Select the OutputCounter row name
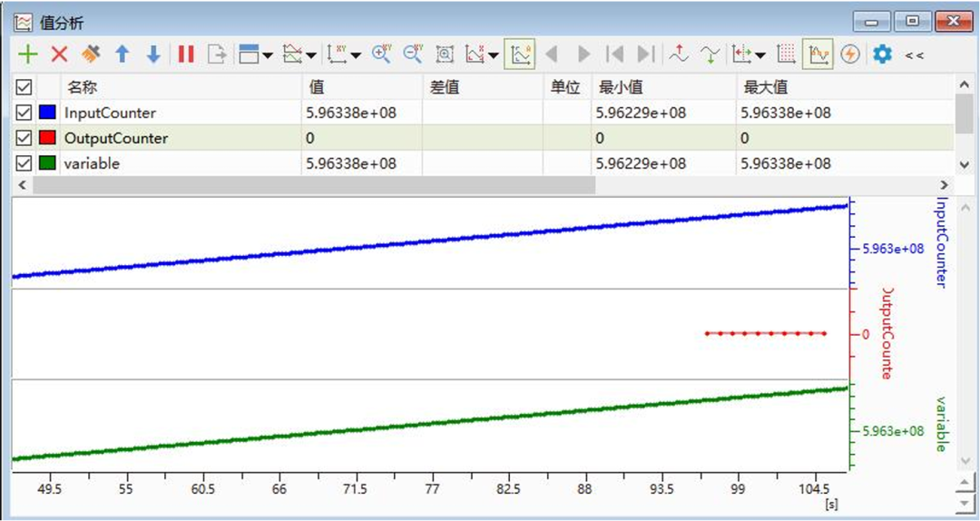This screenshot has width=980, height=521. click(115, 138)
